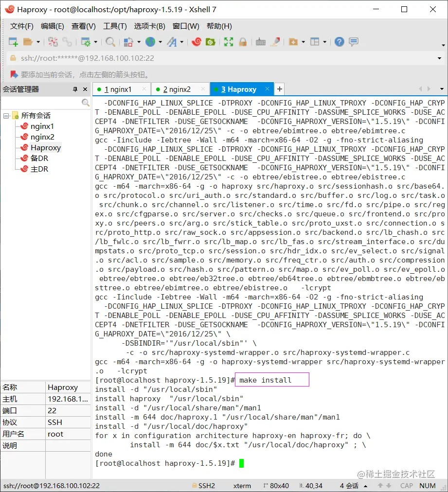448x492 pixels.
Task: Click the globe encoding toolbar icon
Action: coord(150,42)
